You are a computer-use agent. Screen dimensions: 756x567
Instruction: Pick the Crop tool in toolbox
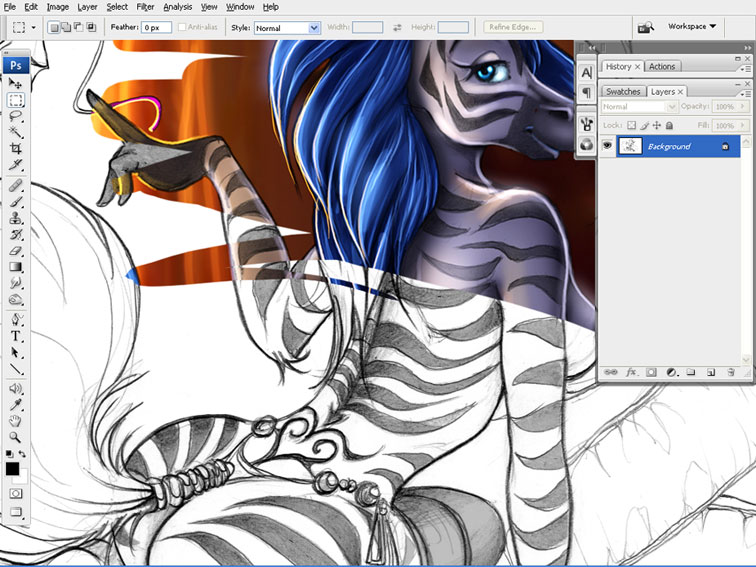[x=16, y=148]
